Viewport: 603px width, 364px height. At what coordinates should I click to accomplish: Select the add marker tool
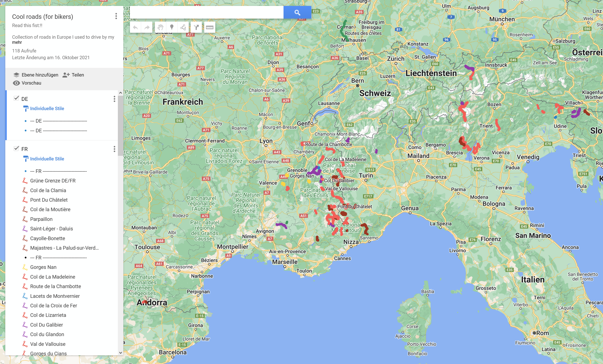(x=172, y=27)
